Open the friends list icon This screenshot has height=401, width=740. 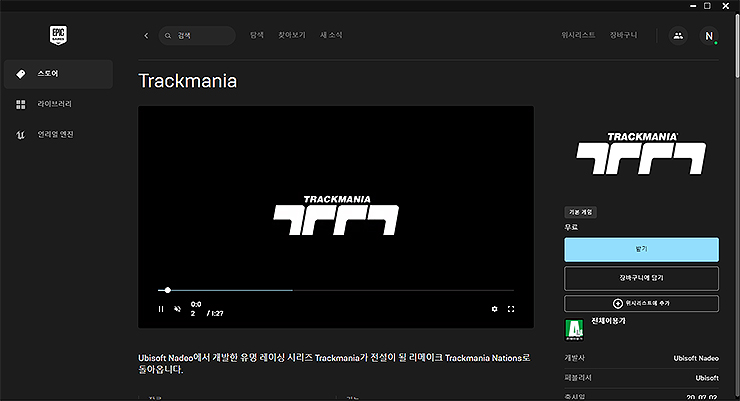pos(678,36)
